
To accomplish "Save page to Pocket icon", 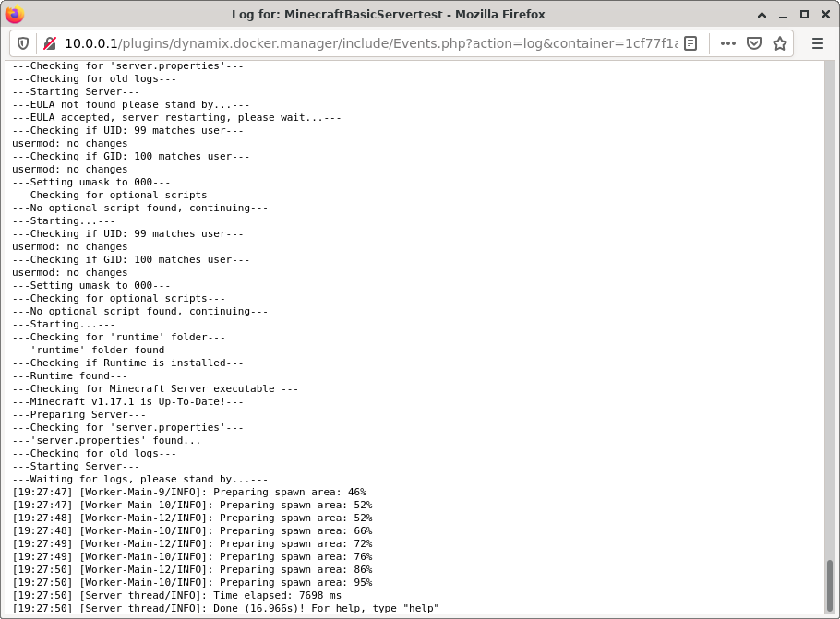I will (x=754, y=43).
